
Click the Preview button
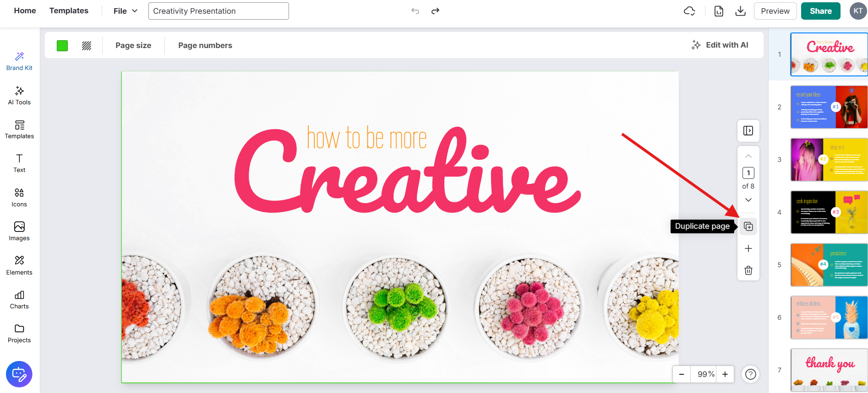(x=775, y=11)
